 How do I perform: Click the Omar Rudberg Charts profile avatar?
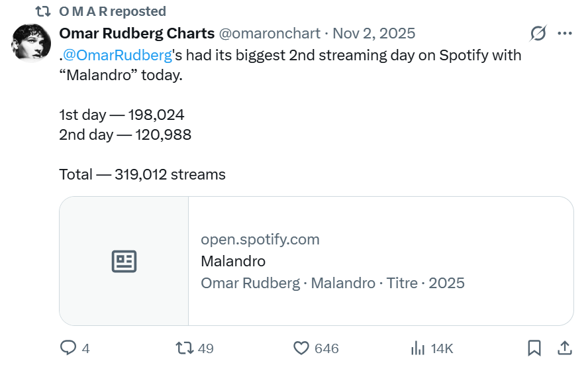point(31,44)
